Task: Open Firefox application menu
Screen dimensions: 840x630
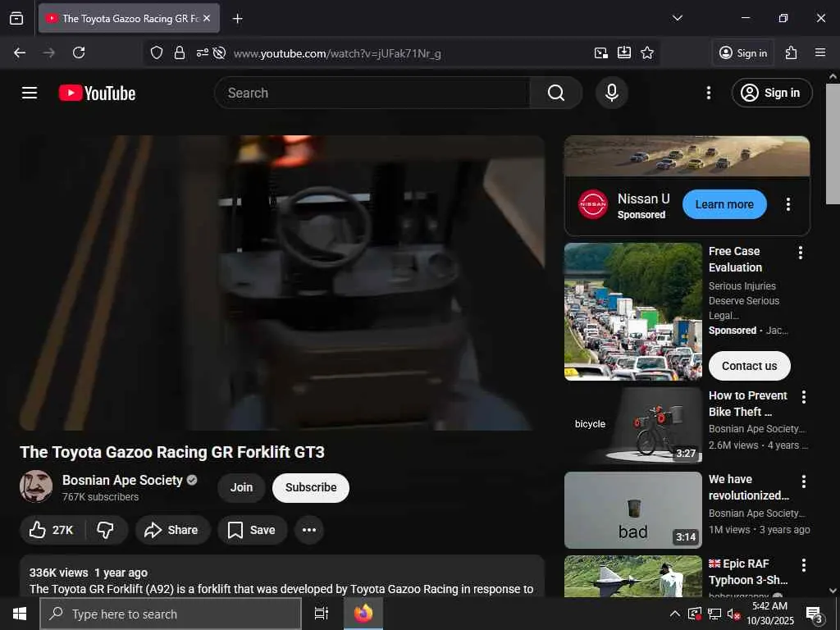Action: pyautogui.click(x=819, y=52)
